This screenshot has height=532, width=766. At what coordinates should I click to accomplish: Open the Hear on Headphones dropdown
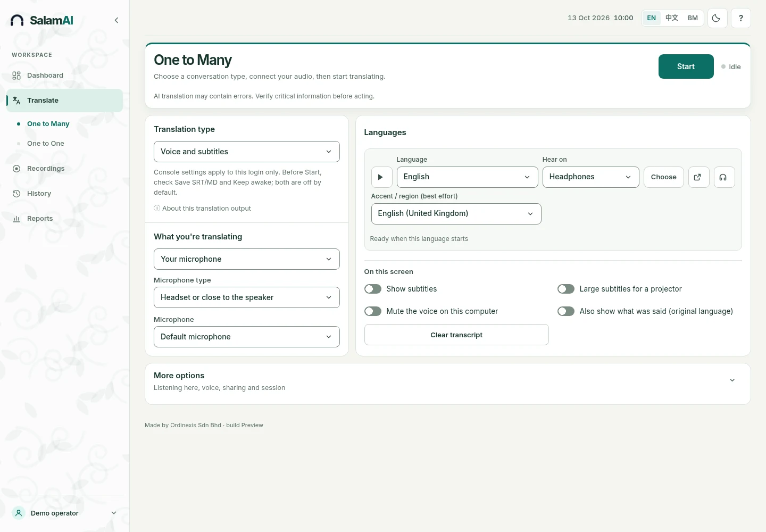point(590,177)
